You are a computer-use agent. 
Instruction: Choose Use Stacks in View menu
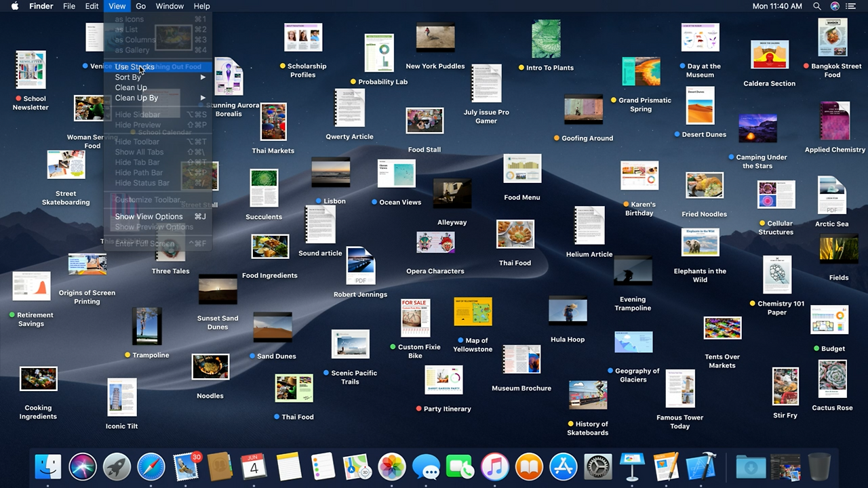(158, 67)
